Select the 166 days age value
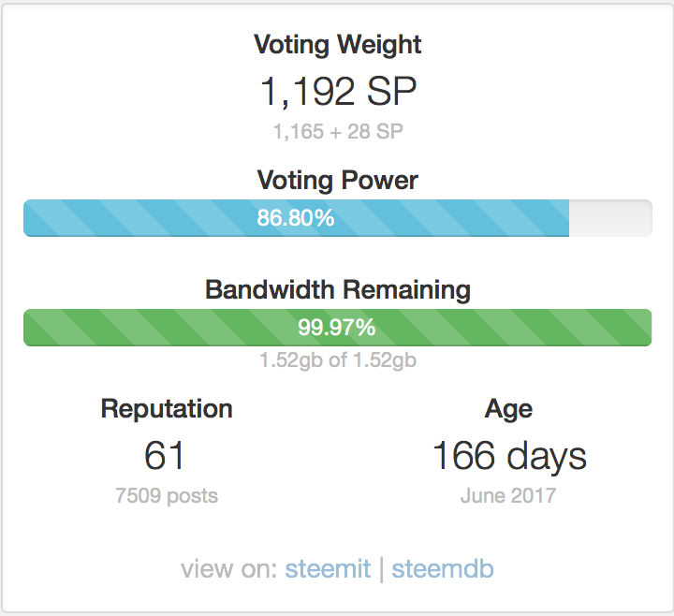This screenshot has height=616, width=674. click(508, 456)
